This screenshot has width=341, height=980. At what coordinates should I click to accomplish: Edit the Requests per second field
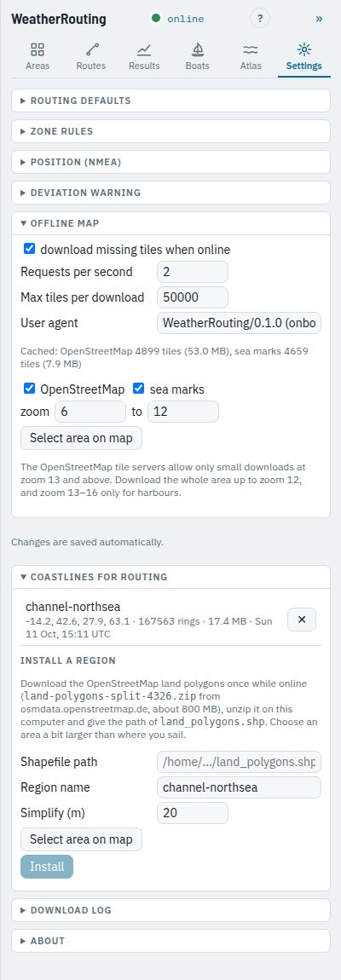click(x=192, y=272)
